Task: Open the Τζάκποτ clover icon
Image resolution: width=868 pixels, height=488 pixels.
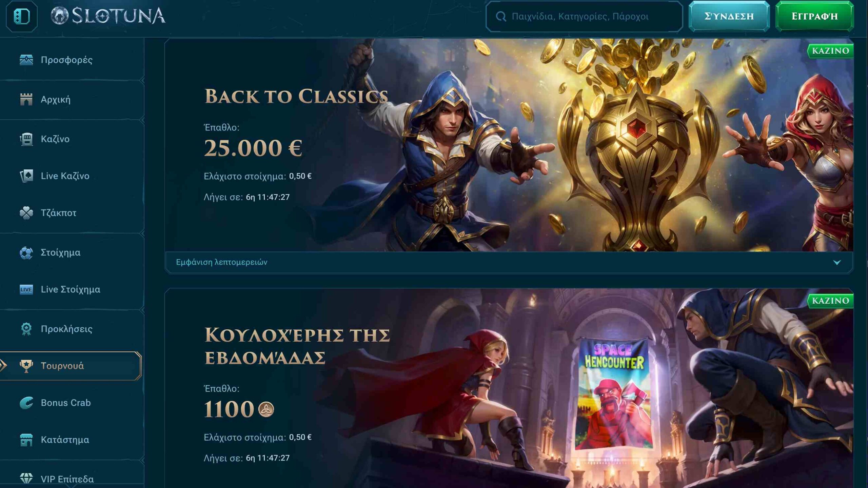Action: (26, 213)
